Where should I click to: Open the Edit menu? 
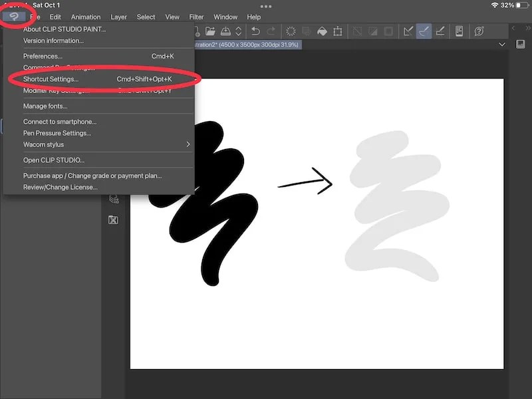(55, 17)
